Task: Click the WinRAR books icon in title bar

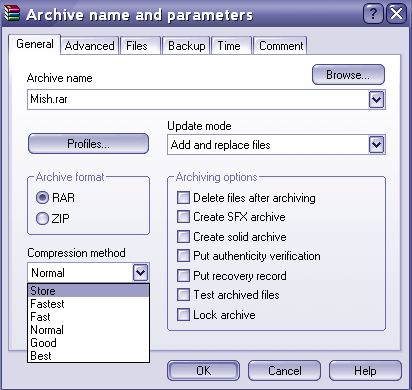Action: pyautogui.click(x=11, y=14)
